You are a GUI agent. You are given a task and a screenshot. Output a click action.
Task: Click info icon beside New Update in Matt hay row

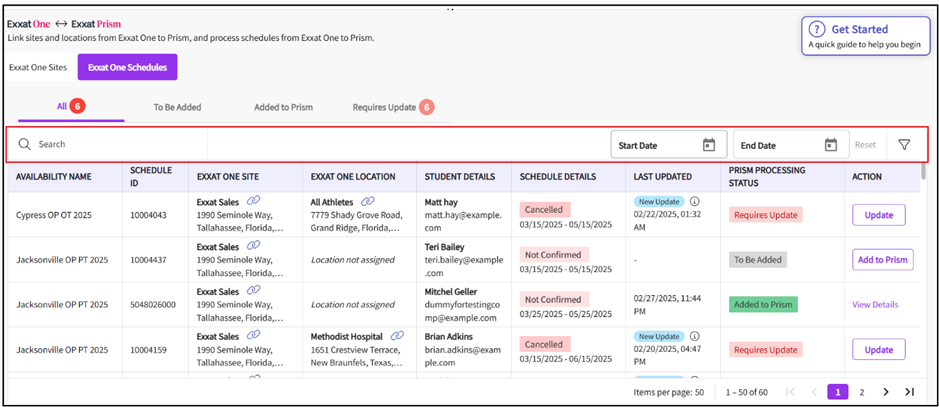point(695,201)
